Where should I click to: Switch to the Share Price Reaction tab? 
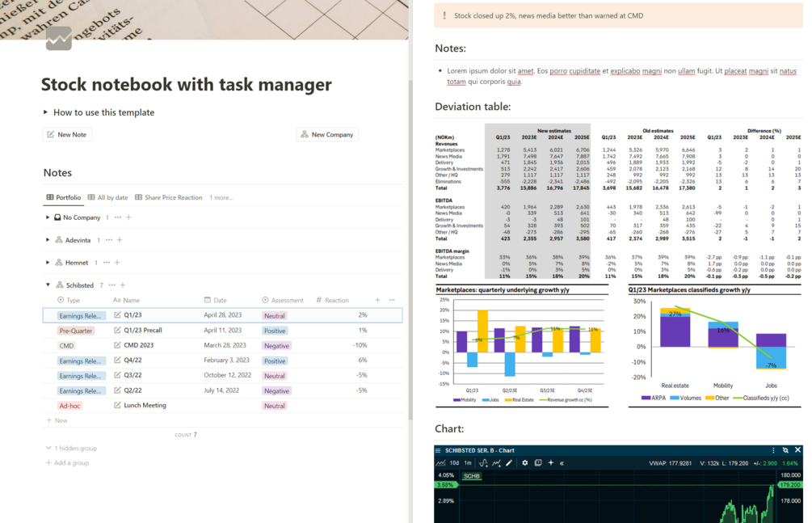pos(168,197)
